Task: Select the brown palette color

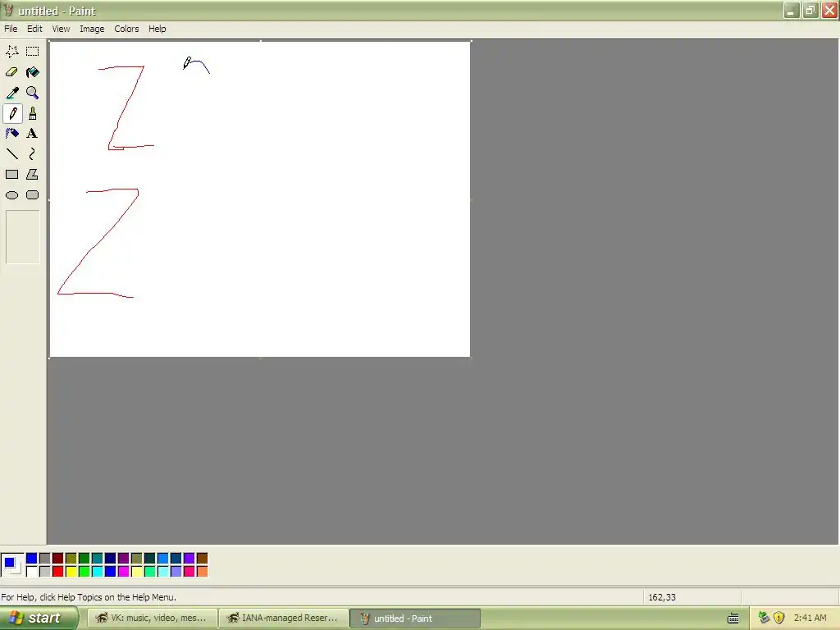Action: (203, 559)
